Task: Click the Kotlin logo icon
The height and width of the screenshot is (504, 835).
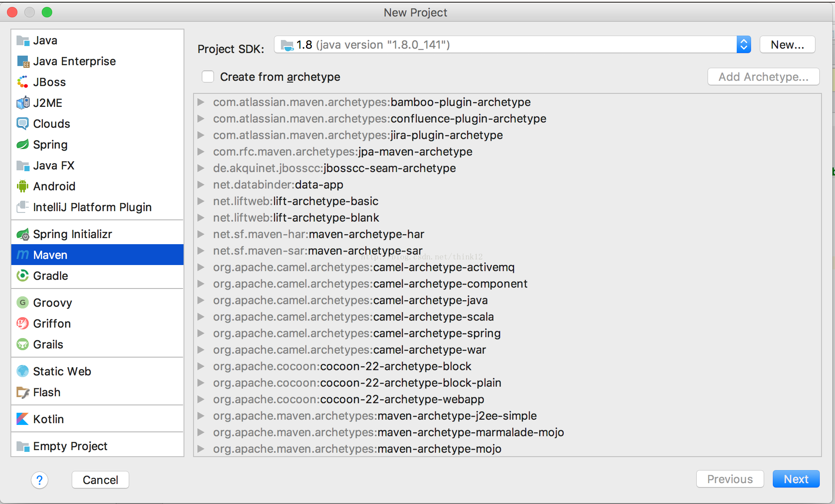Action: pyautogui.click(x=23, y=419)
